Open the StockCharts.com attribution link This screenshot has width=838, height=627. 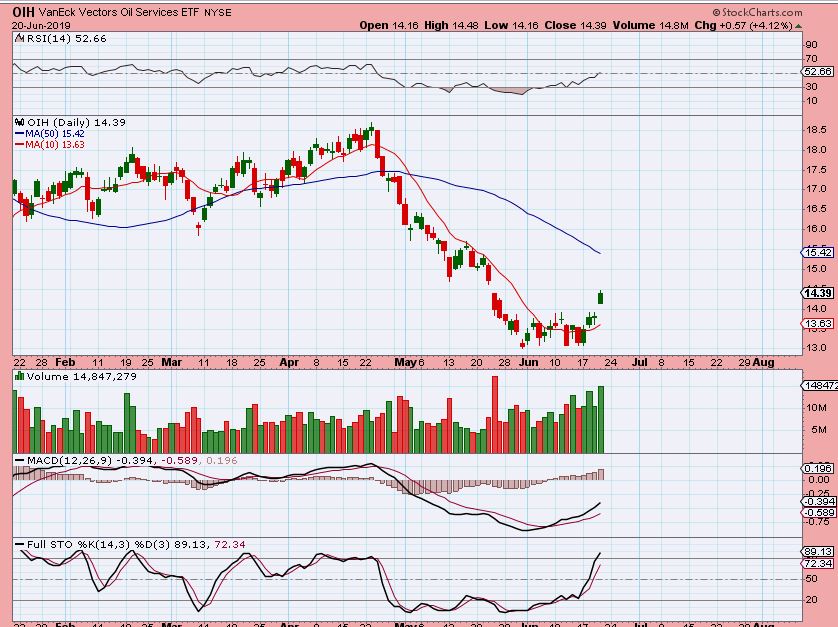point(757,12)
